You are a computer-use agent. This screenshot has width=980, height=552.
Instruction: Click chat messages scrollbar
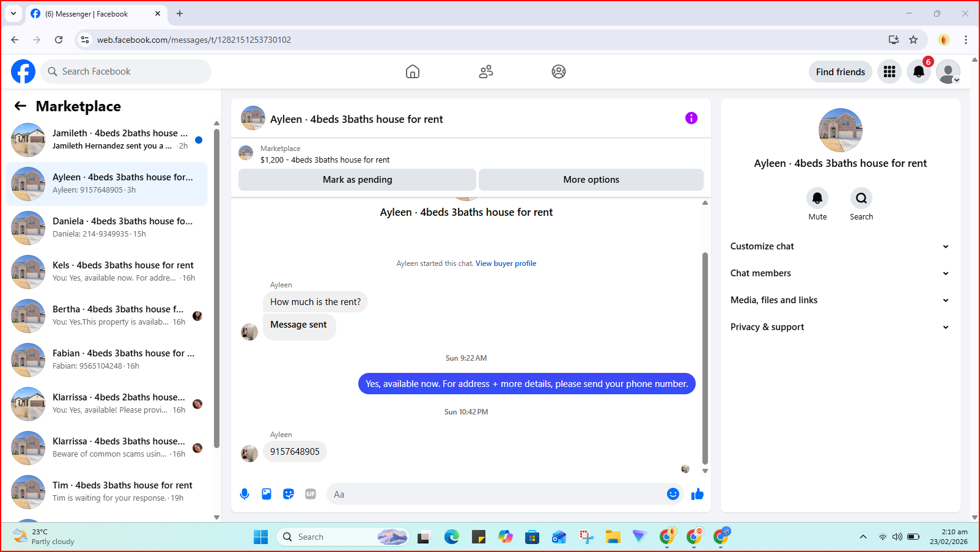[x=705, y=358]
